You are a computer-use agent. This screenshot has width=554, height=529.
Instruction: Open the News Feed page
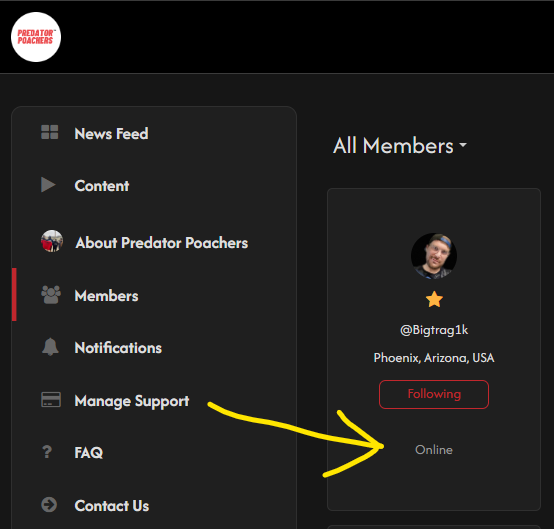(111, 134)
